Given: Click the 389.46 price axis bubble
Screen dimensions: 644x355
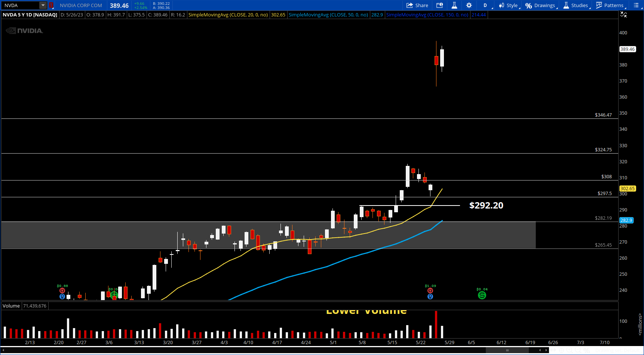Looking at the screenshot, I should click(628, 49).
